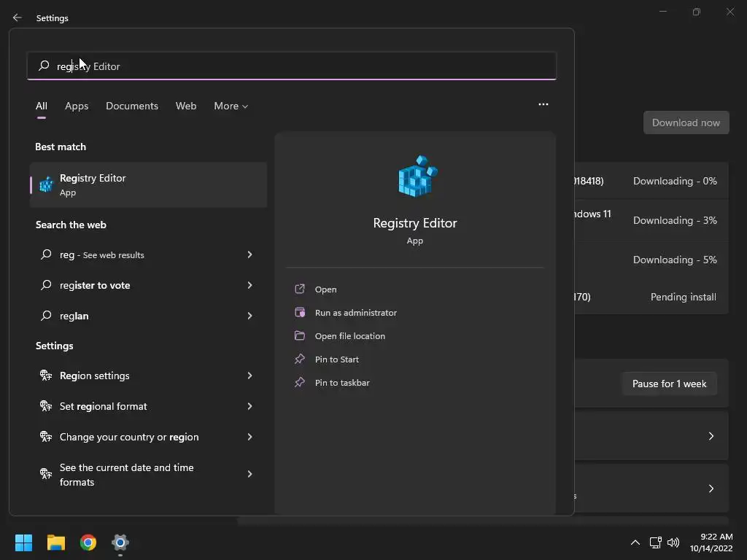Launch Google Chrome from the taskbar
This screenshot has width=747, height=560.
88,542
